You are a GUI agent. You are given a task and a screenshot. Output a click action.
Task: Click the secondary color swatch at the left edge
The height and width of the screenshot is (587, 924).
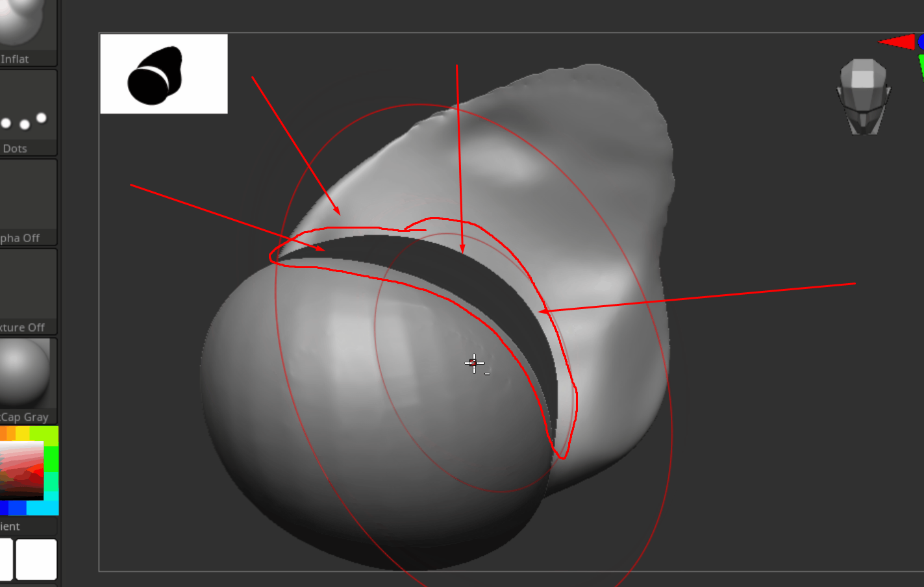click(6, 559)
